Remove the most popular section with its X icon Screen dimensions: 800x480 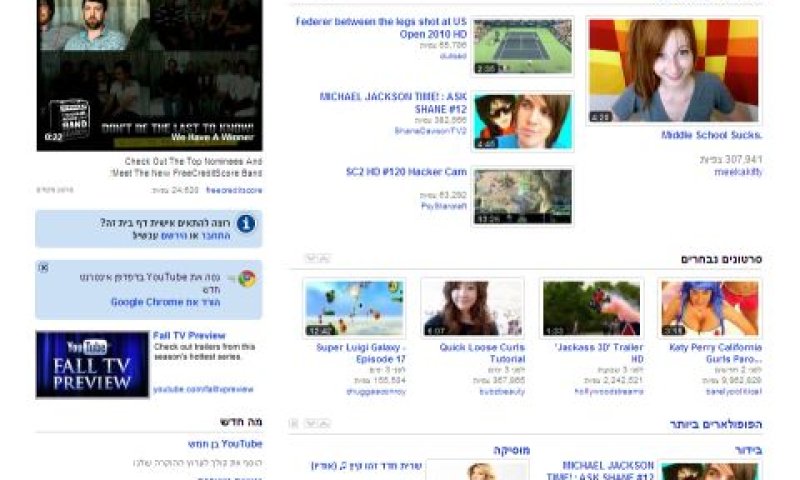pyautogui.click(x=294, y=423)
